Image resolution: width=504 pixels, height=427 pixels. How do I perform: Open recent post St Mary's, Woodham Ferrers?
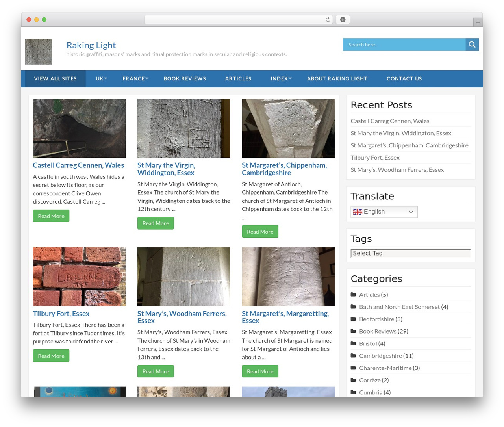pos(397,170)
